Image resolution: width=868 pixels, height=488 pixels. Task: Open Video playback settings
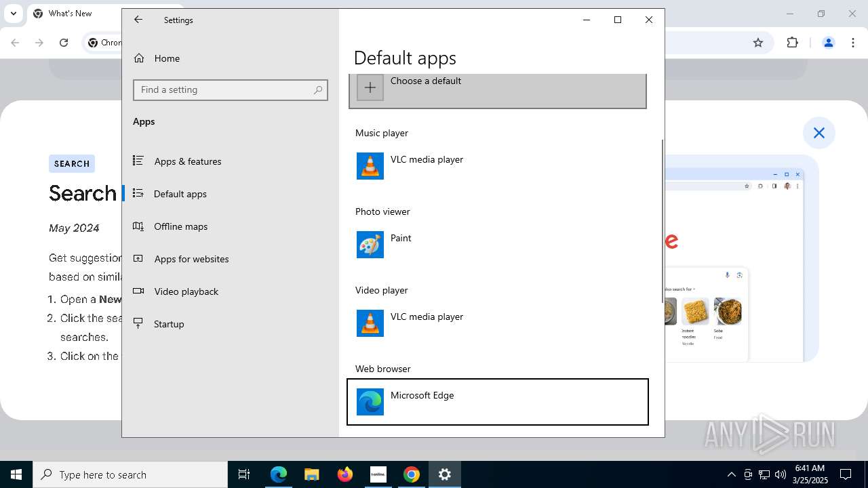click(230, 291)
